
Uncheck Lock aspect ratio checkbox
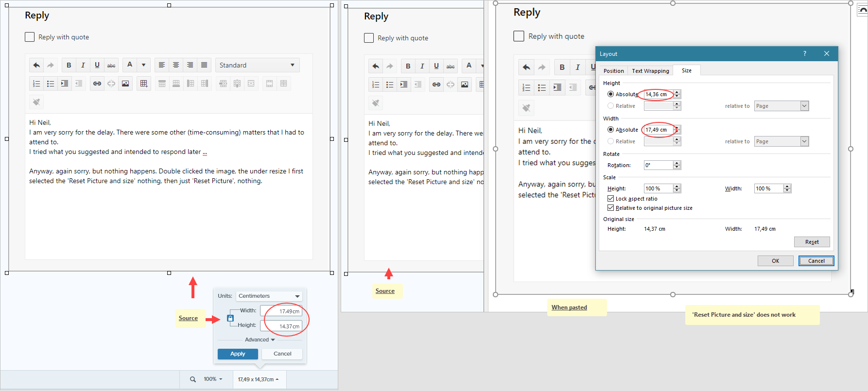point(610,199)
